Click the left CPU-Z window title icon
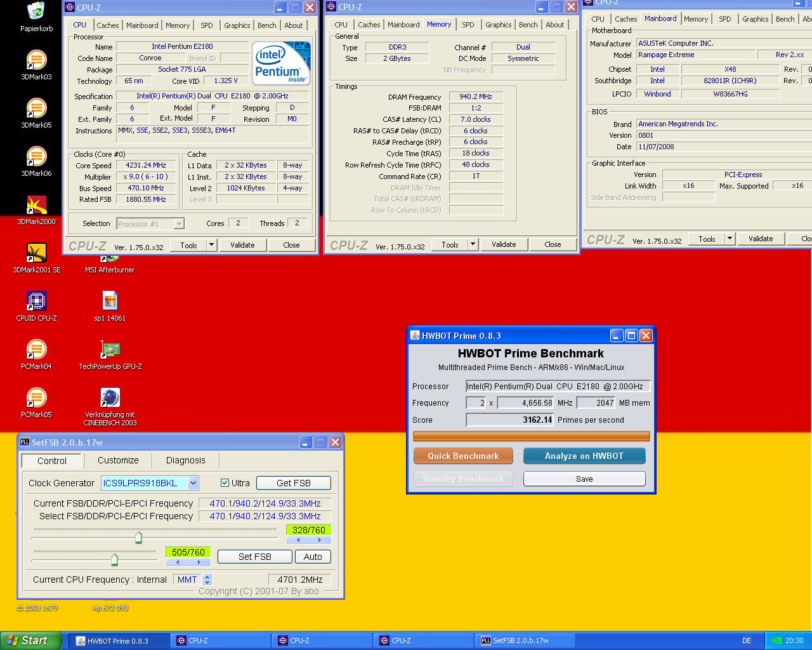812x650 pixels. [x=70, y=8]
